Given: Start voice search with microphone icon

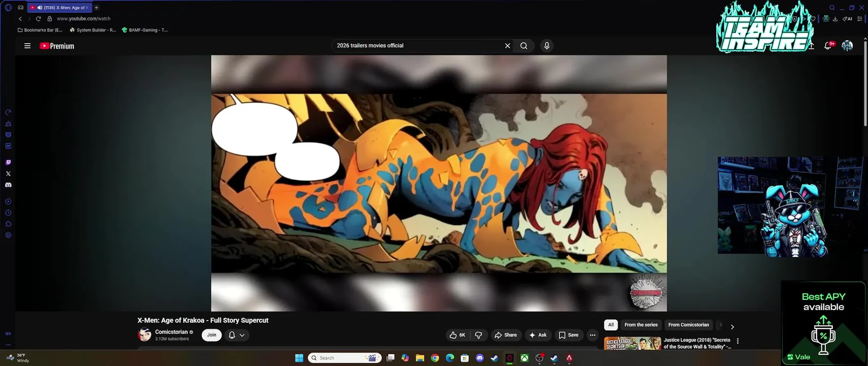Looking at the screenshot, I should (x=546, y=46).
